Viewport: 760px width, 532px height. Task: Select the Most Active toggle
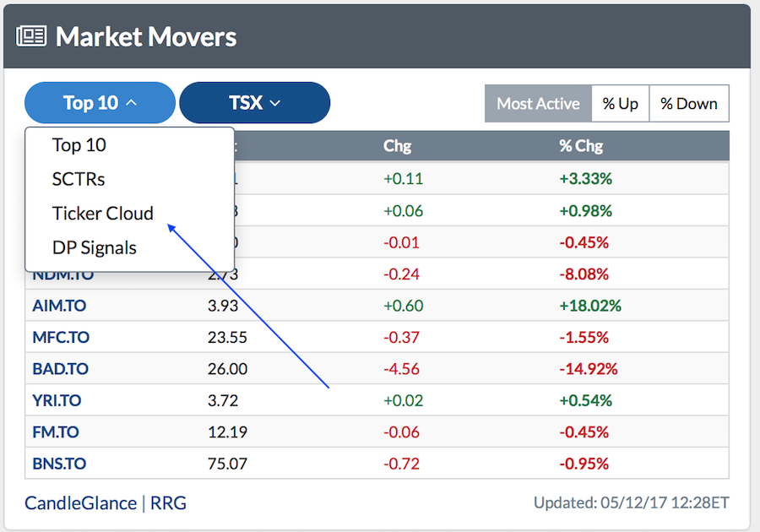[538, 104]
